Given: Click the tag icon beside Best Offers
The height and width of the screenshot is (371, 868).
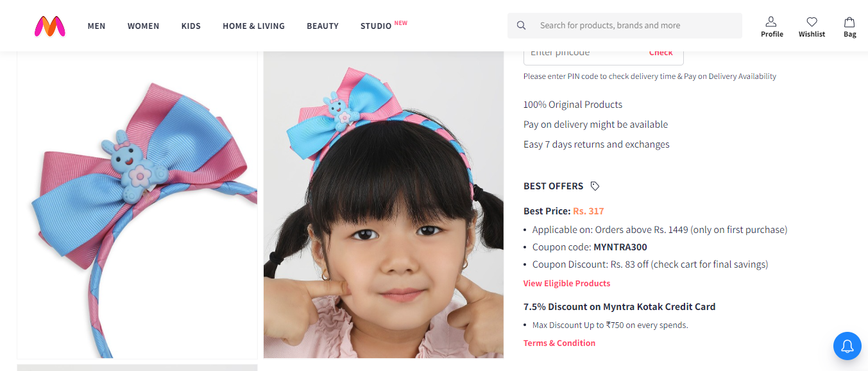Looking at the screenshot, I should pos(595,186).
